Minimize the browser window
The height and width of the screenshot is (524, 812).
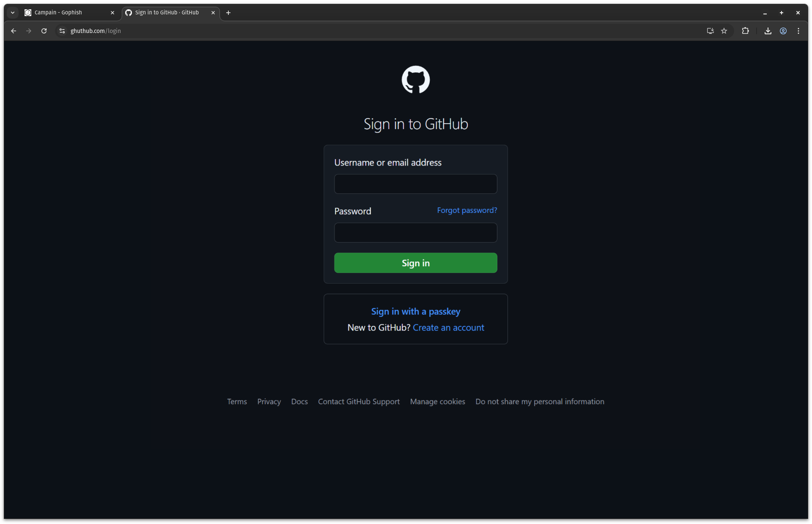[x=765, y=13]
